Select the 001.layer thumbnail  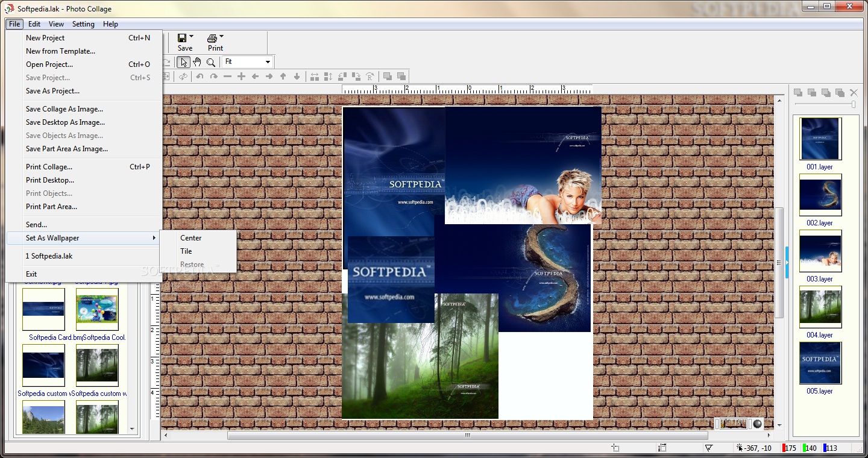tap(820, 138)
